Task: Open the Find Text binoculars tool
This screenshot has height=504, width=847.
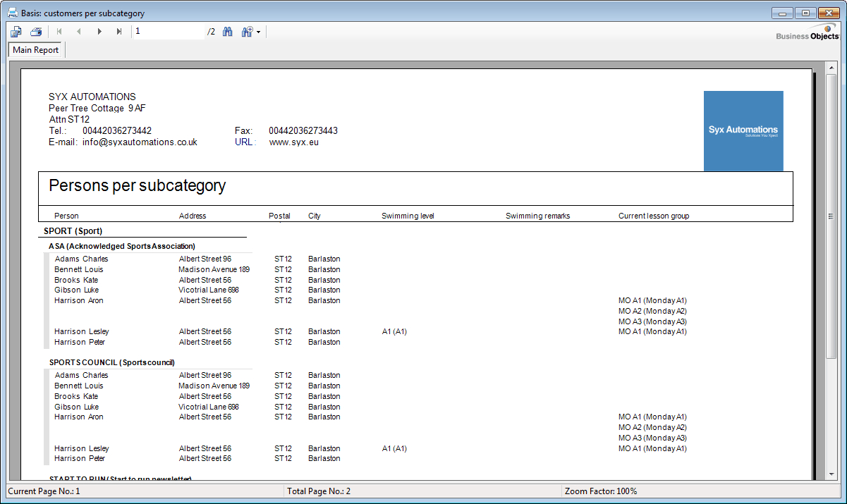Action: (228, 32)
